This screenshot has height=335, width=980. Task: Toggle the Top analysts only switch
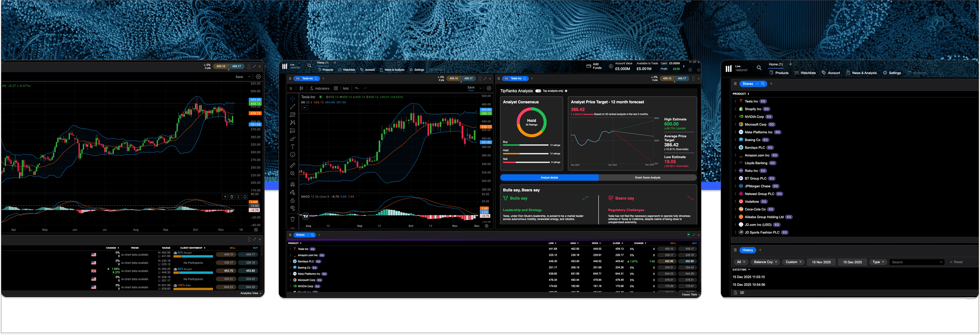[538, 91]
